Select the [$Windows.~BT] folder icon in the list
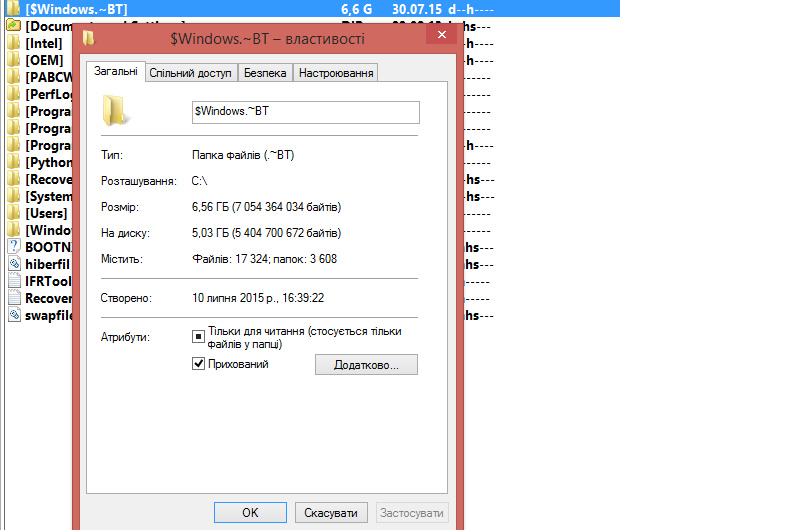This screenshot has height=530, width=800. [x=14, y=9]
